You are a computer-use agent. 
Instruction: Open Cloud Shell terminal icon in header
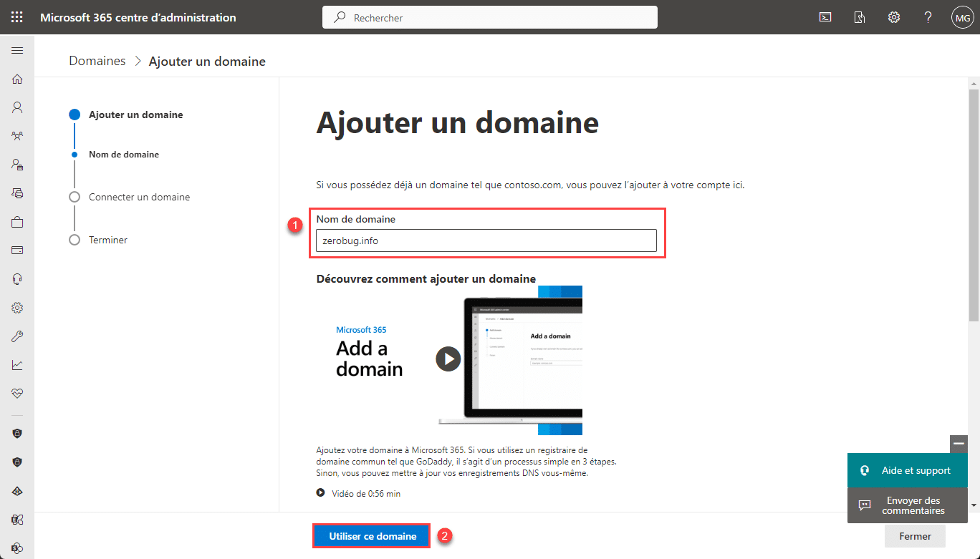coord(825,17)
